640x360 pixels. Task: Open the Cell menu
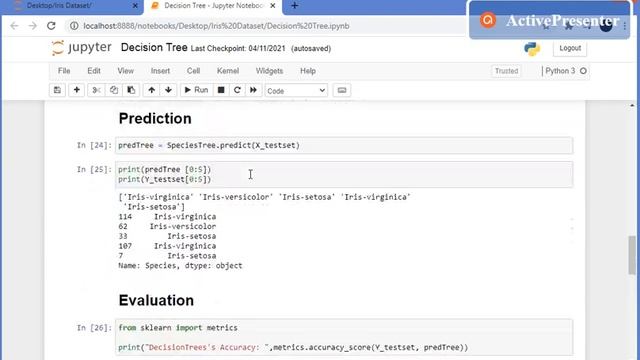[x=193, y=71]
